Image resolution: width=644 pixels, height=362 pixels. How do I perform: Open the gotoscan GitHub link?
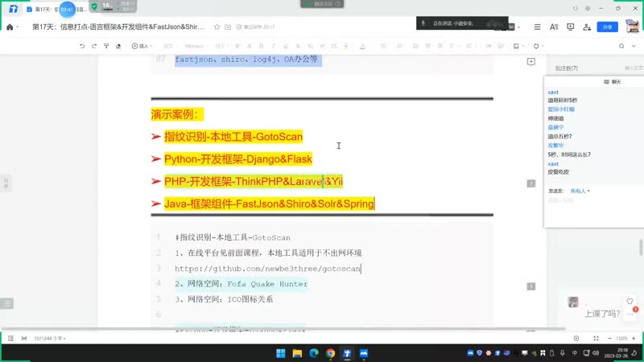267,269
